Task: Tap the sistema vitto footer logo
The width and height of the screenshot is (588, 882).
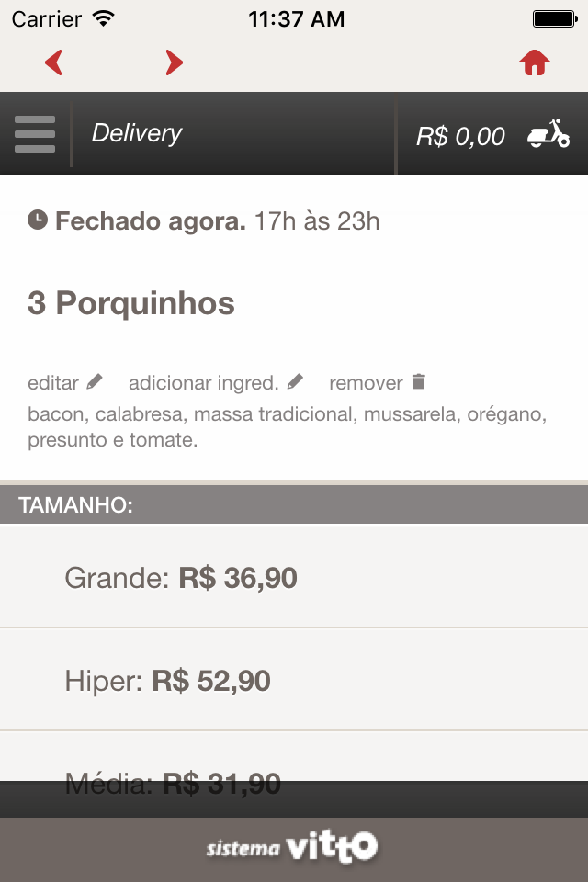Action: [x=291, y=846]
